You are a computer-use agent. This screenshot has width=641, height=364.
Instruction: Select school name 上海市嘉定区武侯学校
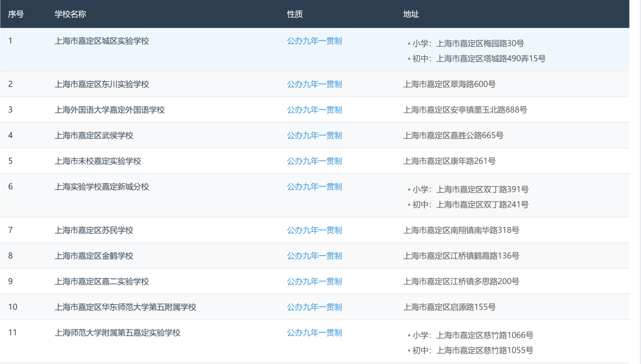94,136
